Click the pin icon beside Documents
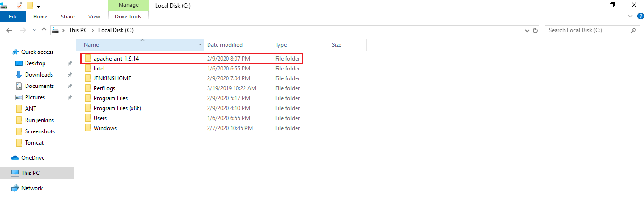Screen dimensions: 644x209 (70, 86)
